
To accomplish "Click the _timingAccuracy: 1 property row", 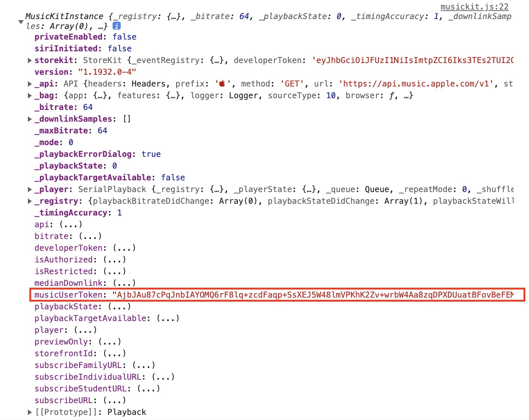I will pyautogui.click(x=78, y=213).
